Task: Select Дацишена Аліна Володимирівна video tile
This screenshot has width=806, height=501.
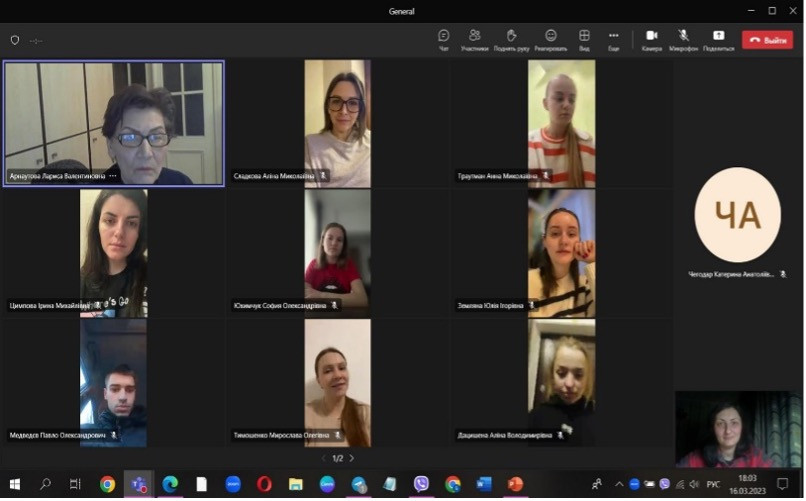Action: (x=562, y=383)
